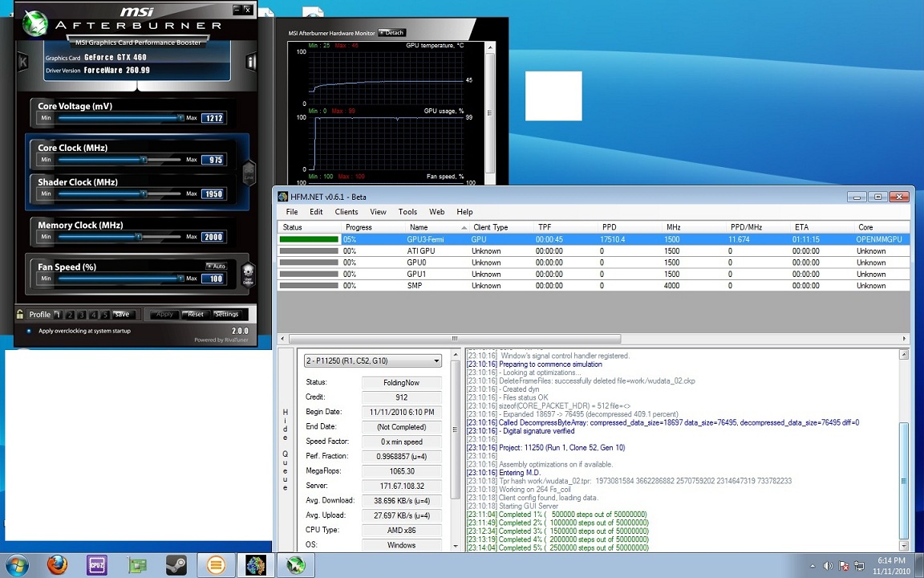Click the fan User Define icon
Screen dimensions: 924x578
tap(248, 273)
